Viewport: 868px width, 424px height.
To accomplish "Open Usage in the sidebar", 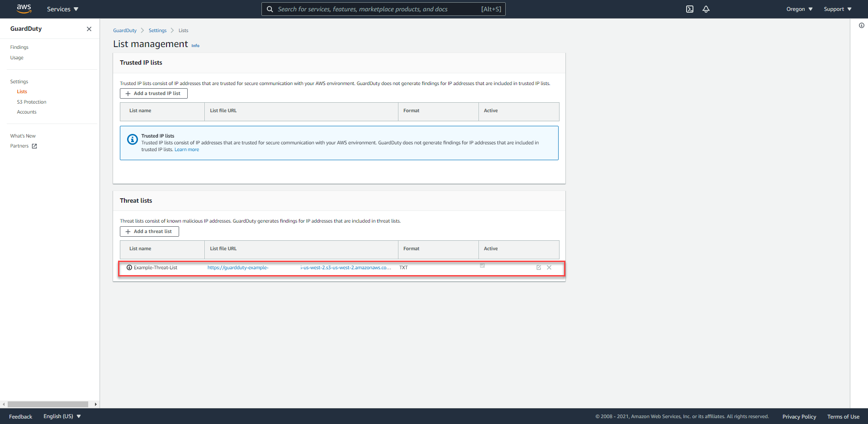I will coord(17,57).
